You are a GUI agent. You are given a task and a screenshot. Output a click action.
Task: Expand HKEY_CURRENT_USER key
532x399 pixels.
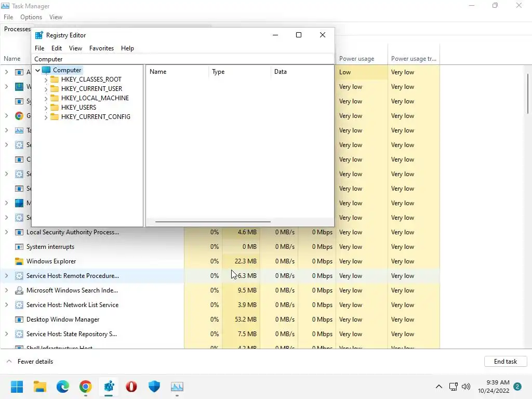pyautogui.click(x=46, y=89)
